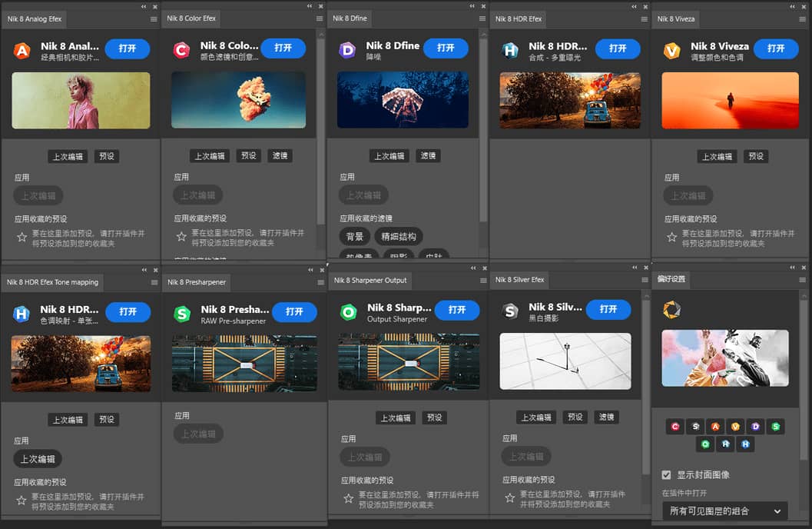Click the Silver Efex black-and-white cover image
Screen dimensions: 812x529
(x=565, y=361)
